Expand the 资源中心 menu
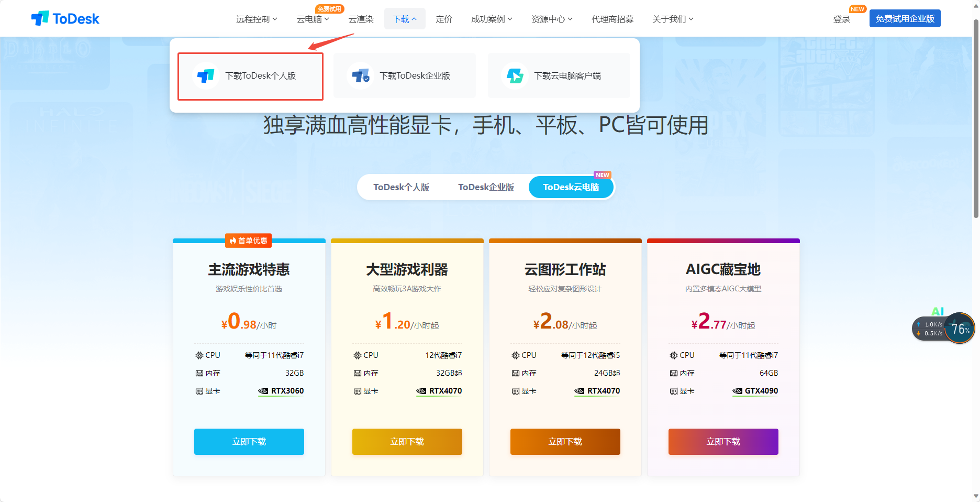This screenshot has width=980, height=502. 552,19
